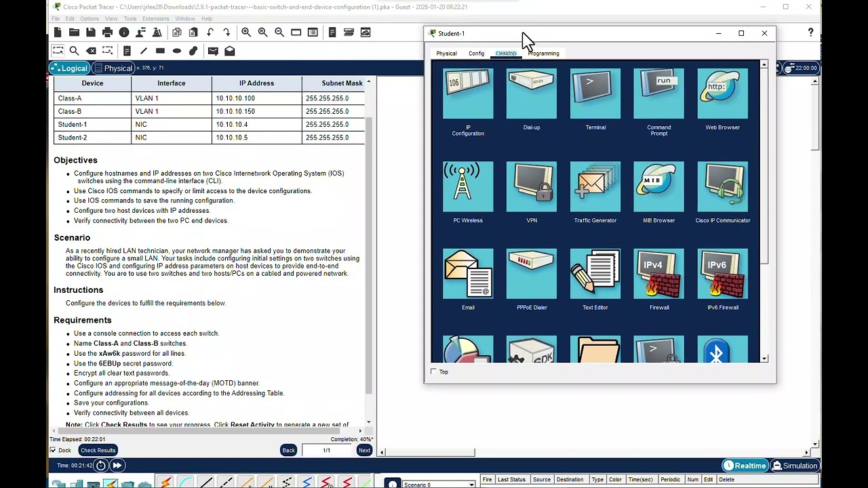Toggle the Top checkbox in Student-1 window

(434, 371)
